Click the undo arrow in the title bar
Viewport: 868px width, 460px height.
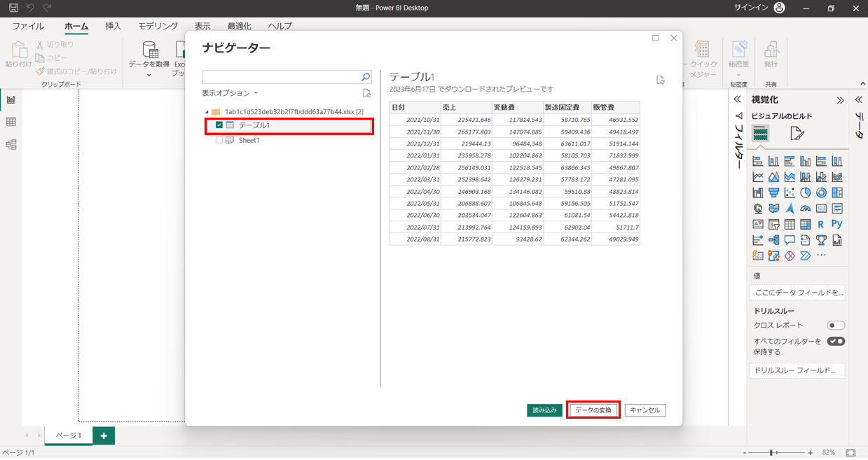(30, 8)
